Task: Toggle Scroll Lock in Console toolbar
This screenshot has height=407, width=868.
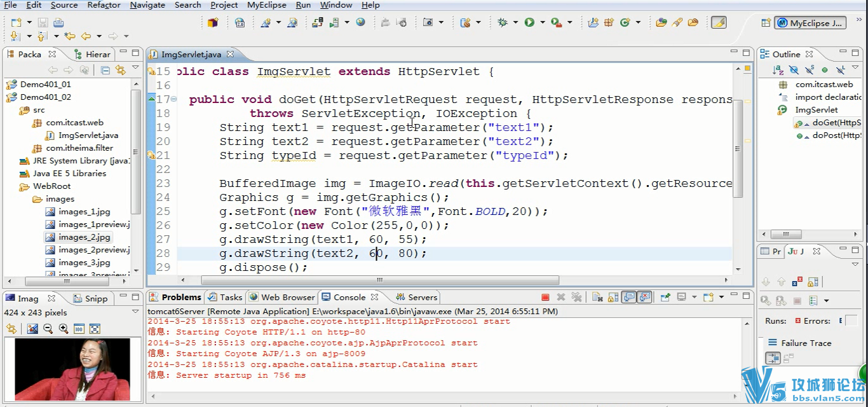Action: click(613, 297)
